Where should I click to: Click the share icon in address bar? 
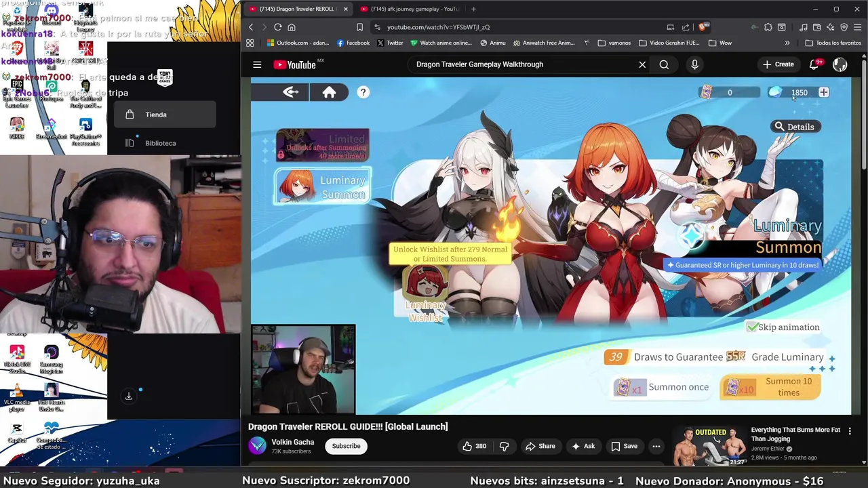point(686,27)
